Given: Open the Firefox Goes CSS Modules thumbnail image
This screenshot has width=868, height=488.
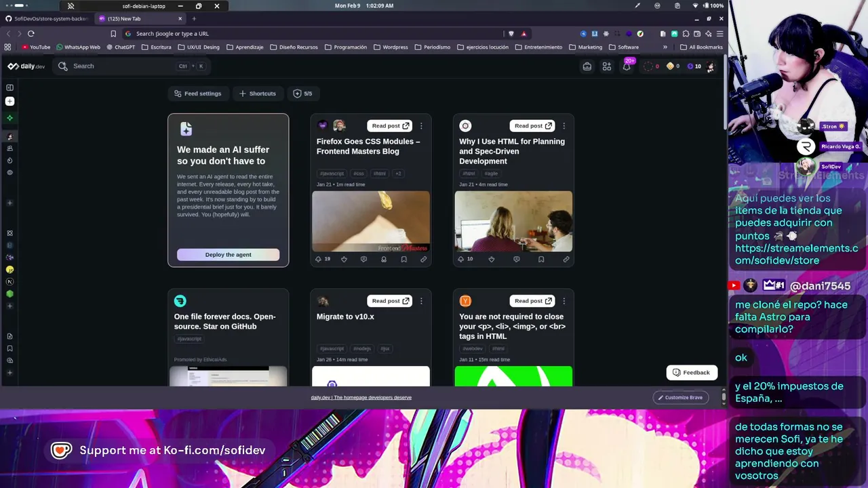Looking at the screenshot, I should click(371, 222).
